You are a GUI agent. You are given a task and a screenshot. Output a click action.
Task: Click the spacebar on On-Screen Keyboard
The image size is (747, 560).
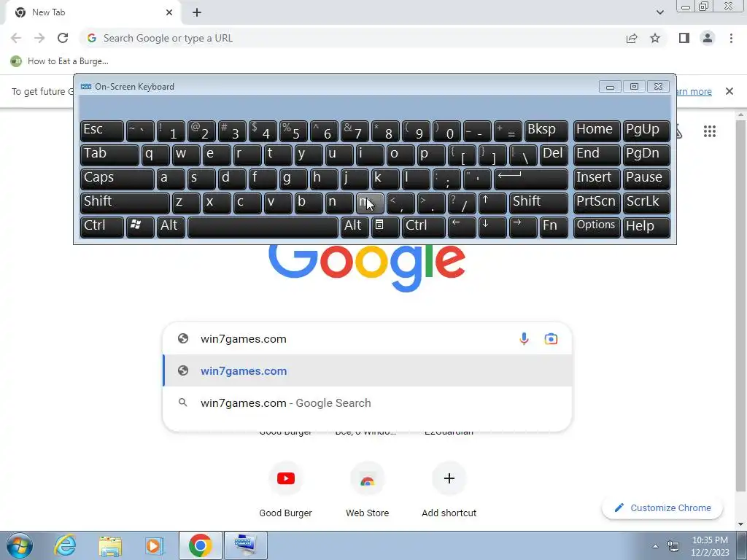pyautogui.click(x=263, y=227)
